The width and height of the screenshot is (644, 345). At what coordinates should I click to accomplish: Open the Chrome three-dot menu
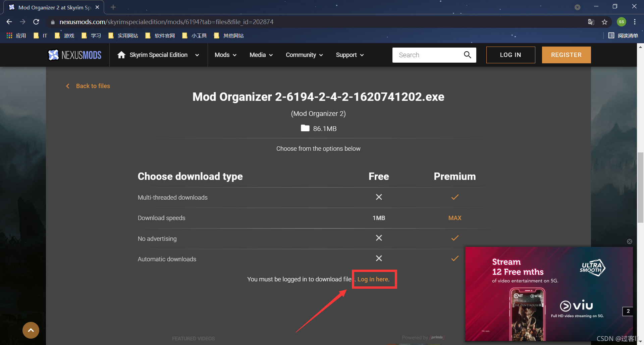[635, 22]
